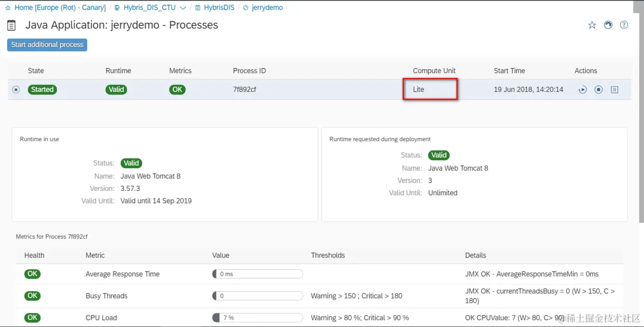The image size is (644, 327).
Task: Click the Lite compute unit cell
Action: coord(431,89)
